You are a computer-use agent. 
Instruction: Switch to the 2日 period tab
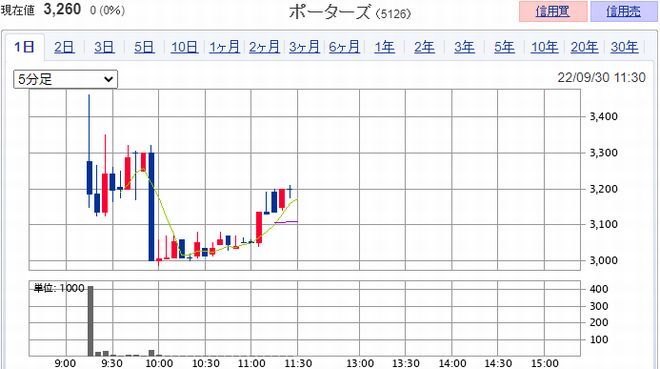[64, 47]
